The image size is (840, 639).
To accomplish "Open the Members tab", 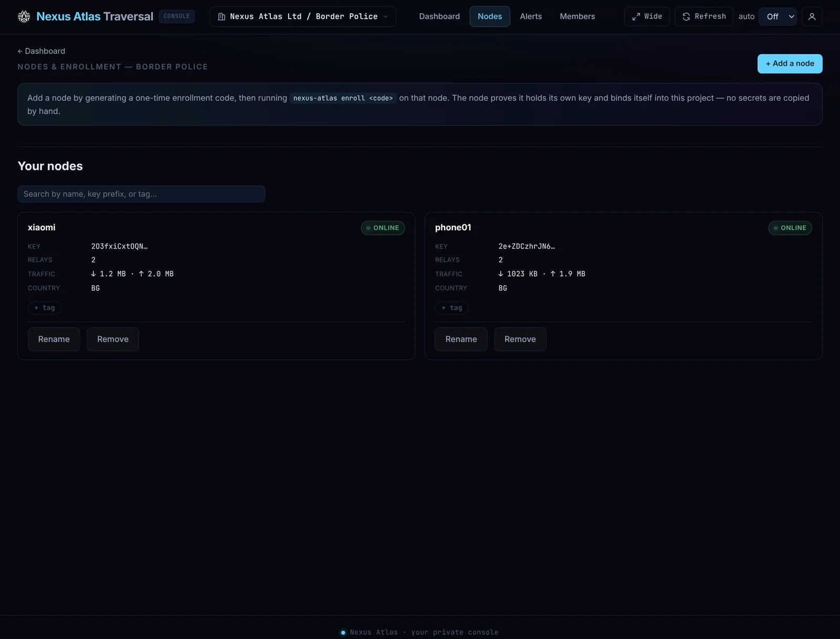I will [x=577, y=17].
